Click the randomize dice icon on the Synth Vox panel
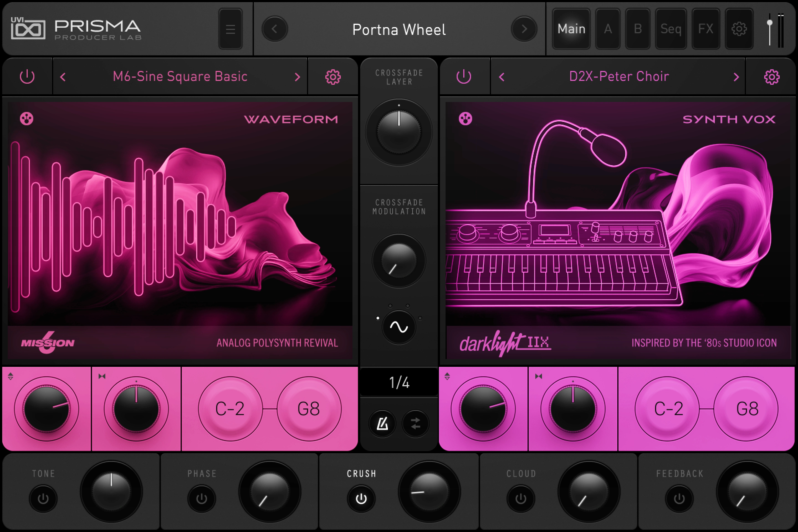Image resolution: width=798 pixels, height=532 pixels. [465, 119]
